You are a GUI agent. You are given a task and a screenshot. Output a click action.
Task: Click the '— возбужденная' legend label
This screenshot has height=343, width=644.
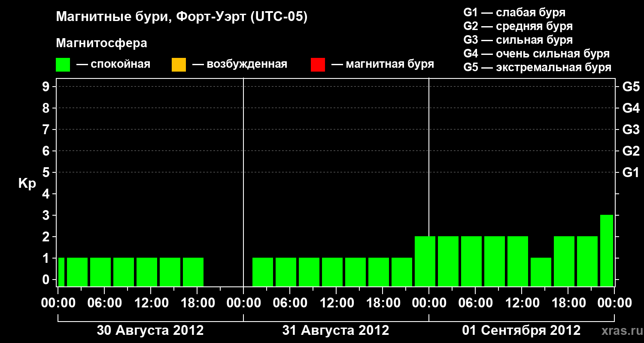(x=240, y=64)
